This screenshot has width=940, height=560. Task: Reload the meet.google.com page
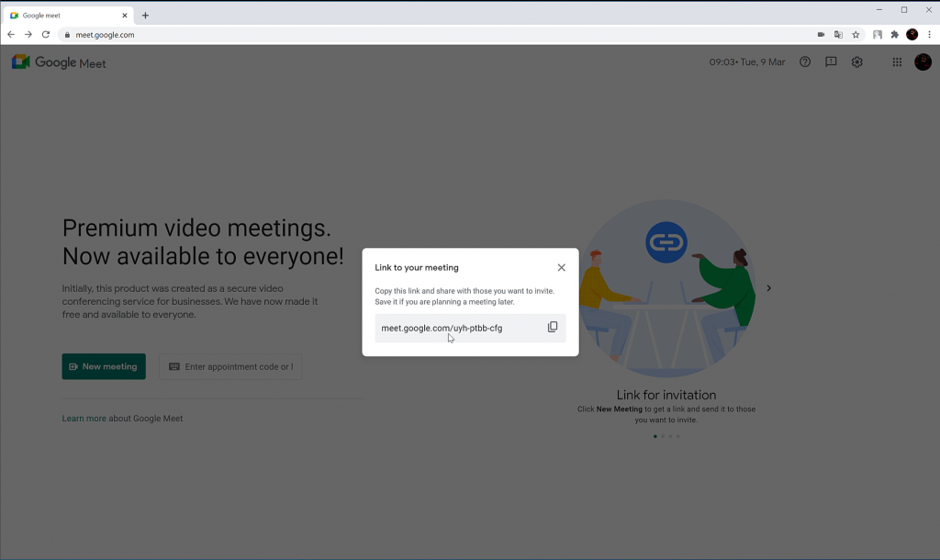click(x=46, y=35)
